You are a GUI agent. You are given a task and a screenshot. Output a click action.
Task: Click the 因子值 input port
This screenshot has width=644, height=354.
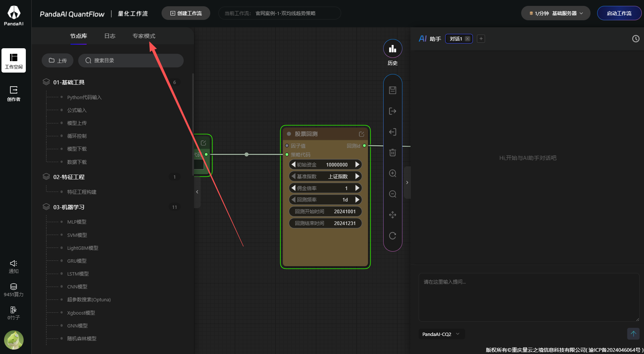[287, 146]
